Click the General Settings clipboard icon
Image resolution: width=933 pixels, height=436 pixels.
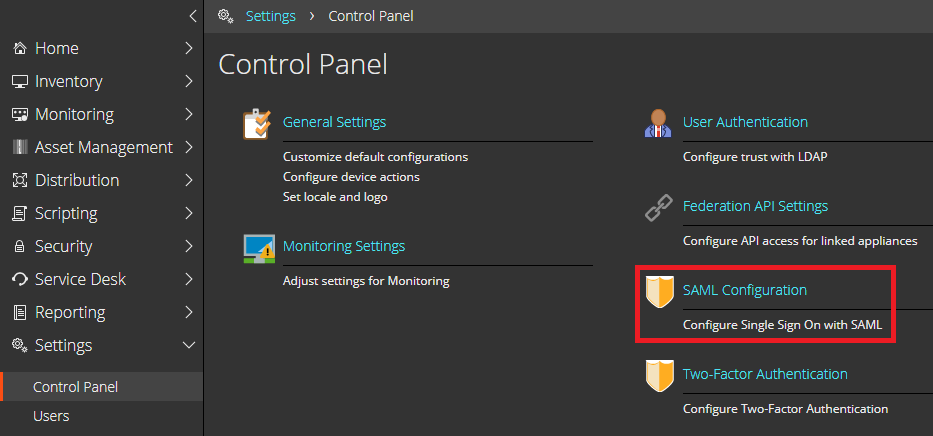258,124
